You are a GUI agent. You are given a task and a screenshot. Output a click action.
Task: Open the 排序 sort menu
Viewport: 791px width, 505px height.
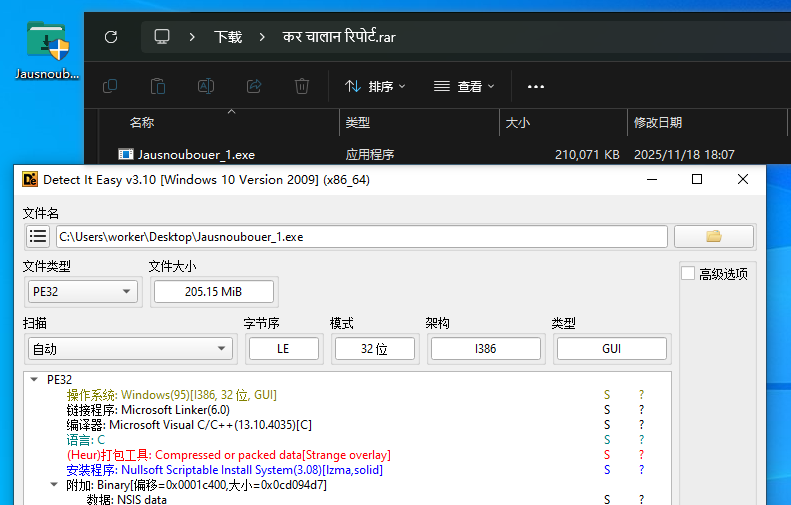pos(375,86)
